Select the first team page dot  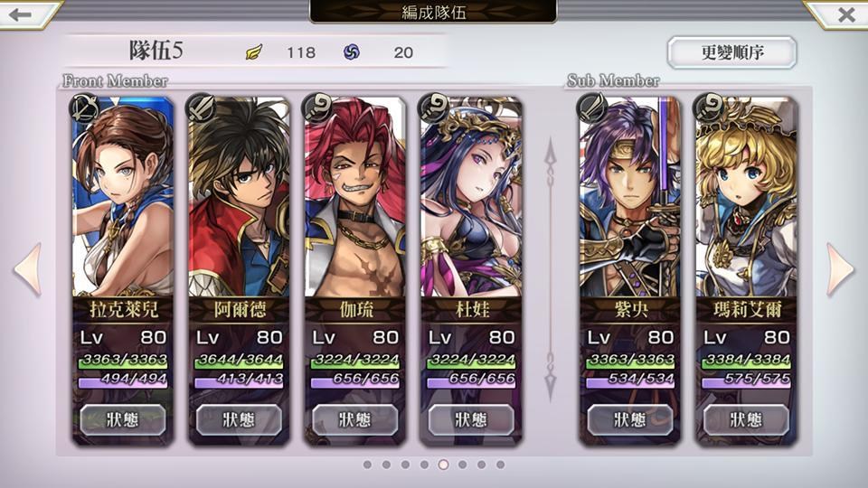coord(367,465)
